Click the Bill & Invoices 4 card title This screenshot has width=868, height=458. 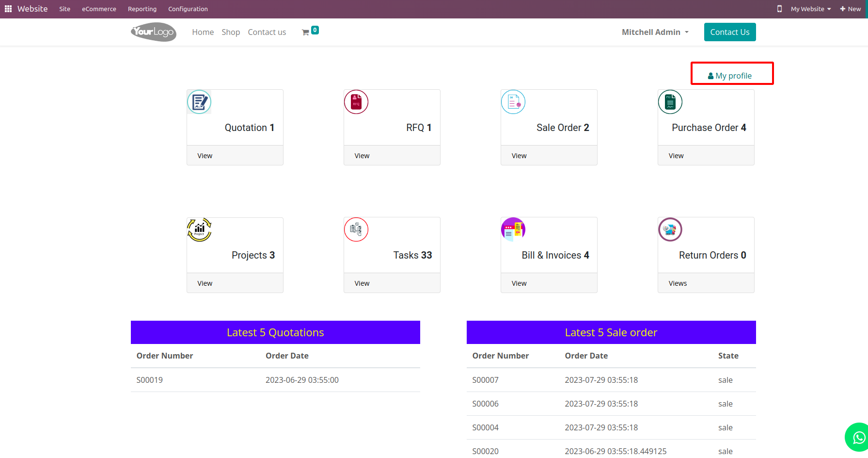click(555, 255)
